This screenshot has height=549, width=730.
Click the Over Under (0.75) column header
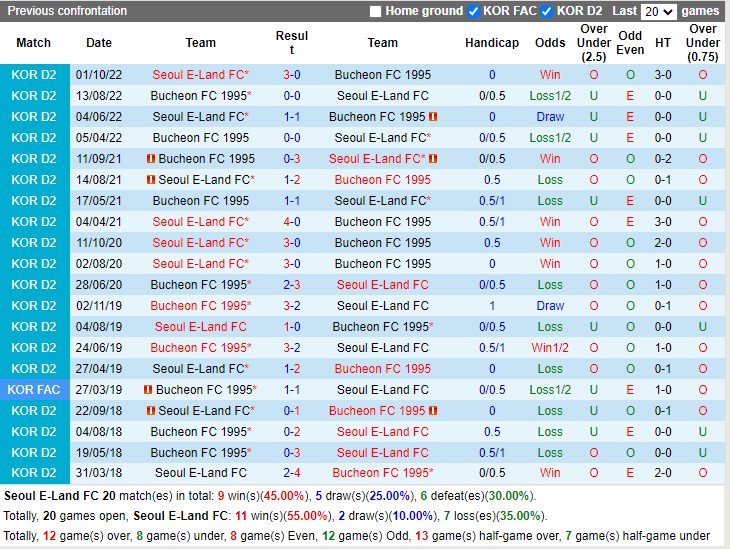tap(703, 43)
